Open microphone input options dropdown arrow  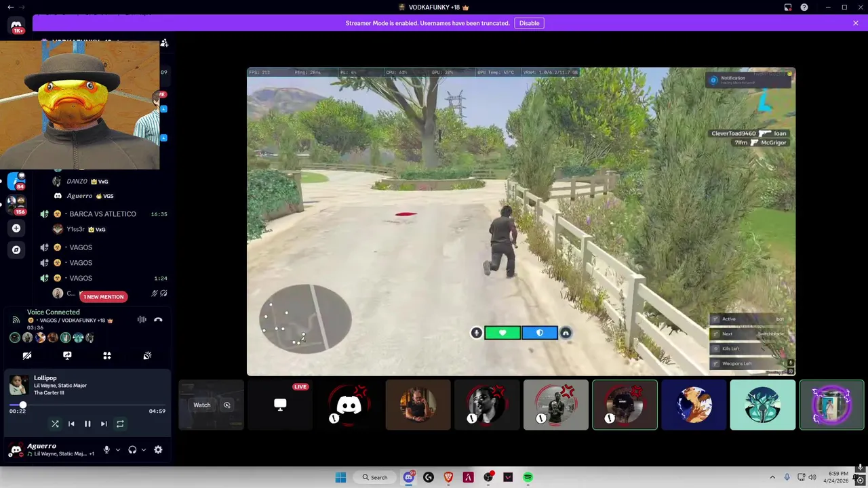[117, 450]
